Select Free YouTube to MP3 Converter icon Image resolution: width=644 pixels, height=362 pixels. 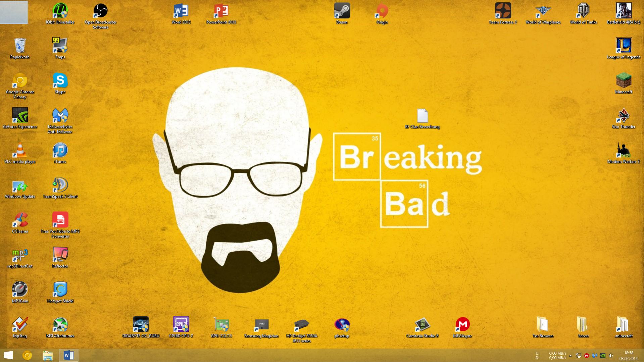pyautogui.click(x=60, y=225)
